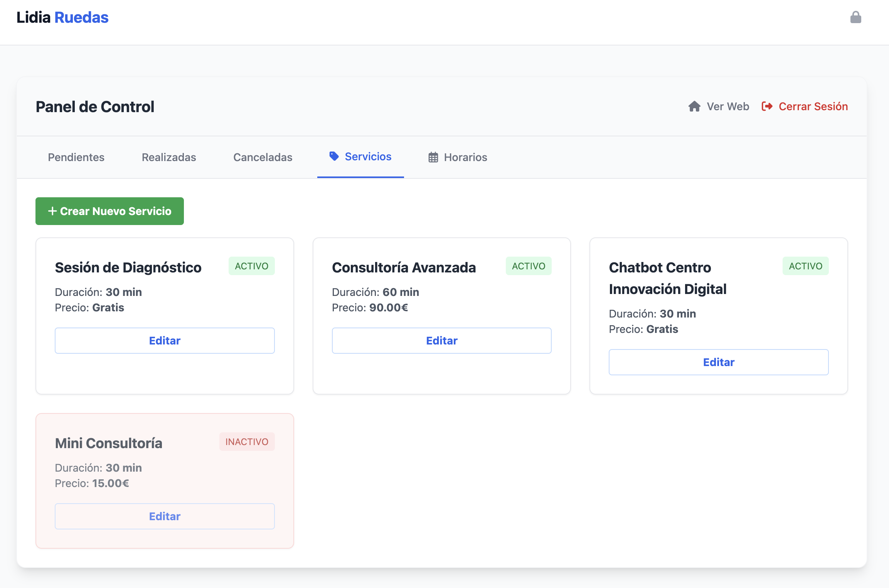
Task: Click the home icon beside Ver Web
Action: (x=694, y=106)
